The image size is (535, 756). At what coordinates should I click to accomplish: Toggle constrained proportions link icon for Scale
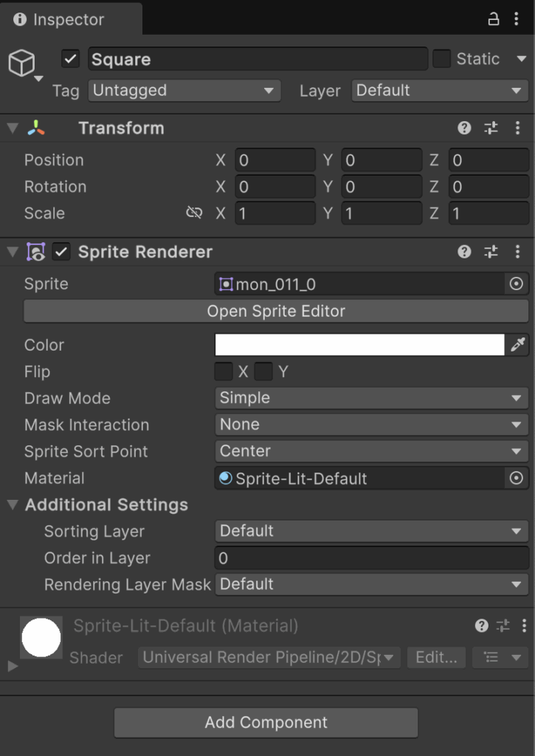click(194, 213)
